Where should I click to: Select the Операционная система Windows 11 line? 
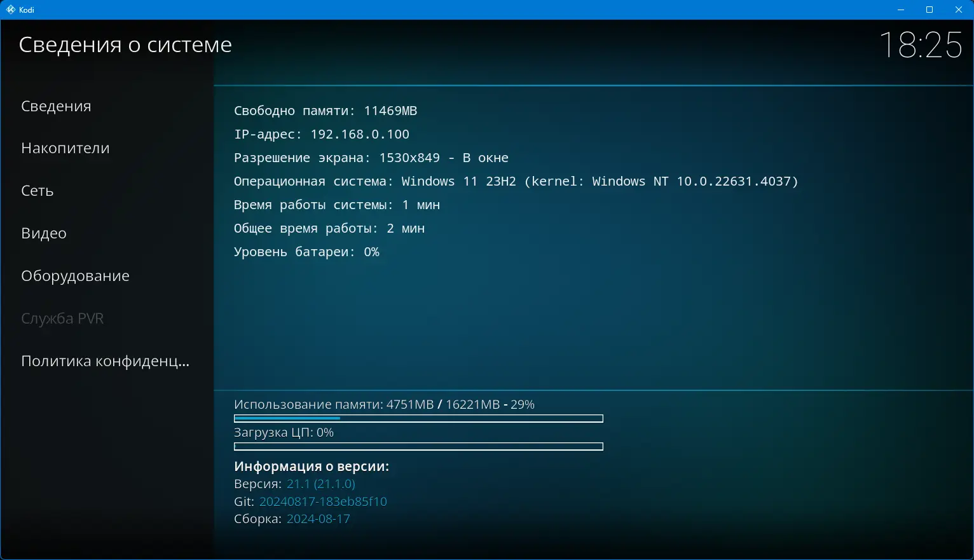516,181
